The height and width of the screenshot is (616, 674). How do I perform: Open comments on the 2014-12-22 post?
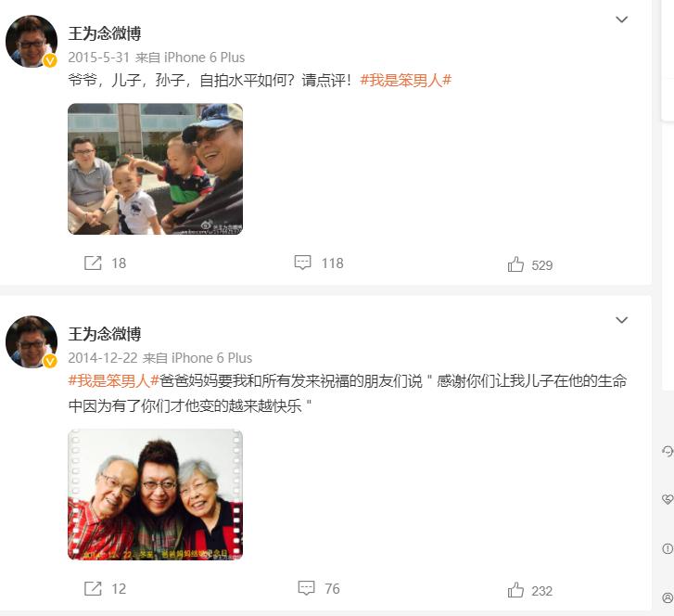click(x=306, y=588)
